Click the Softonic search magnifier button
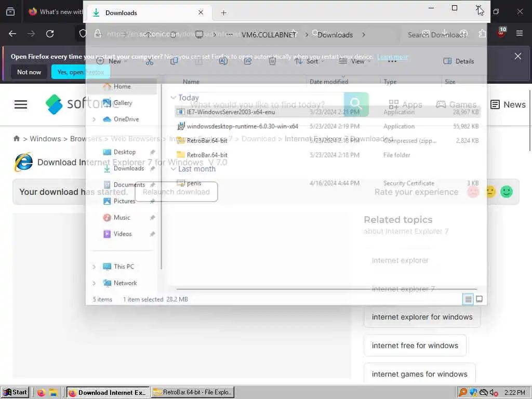This screenshot has width=532, height=399. 356,104
